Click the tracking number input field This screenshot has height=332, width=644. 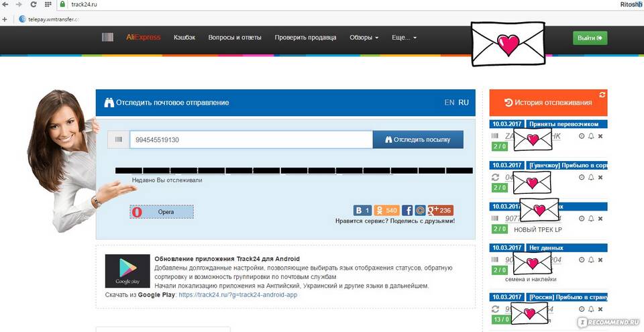click(251, 140)
